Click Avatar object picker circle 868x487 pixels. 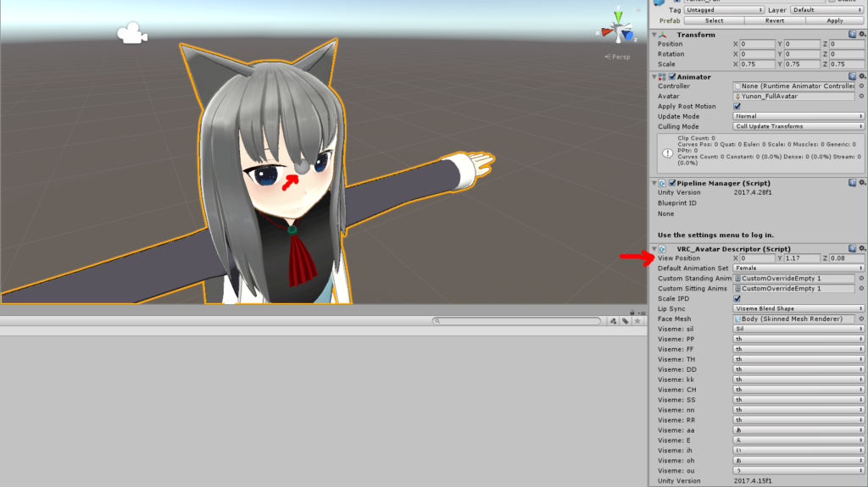[x=861, y=97]
